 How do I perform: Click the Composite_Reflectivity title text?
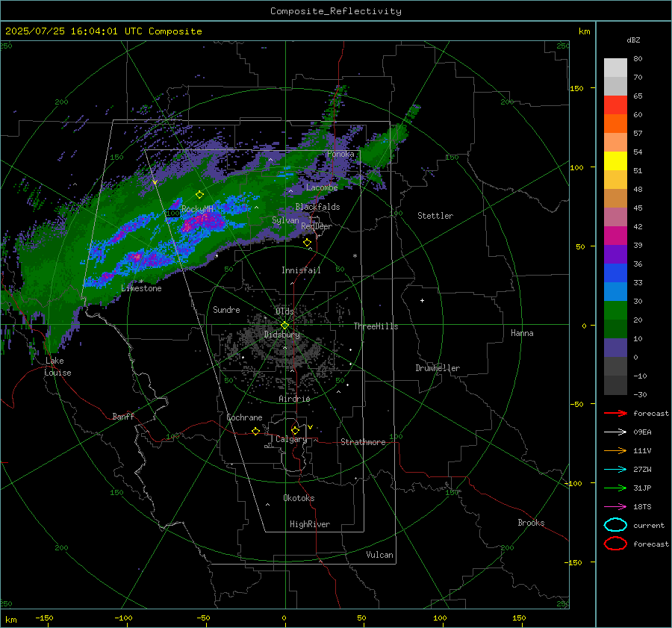(335, 11)
